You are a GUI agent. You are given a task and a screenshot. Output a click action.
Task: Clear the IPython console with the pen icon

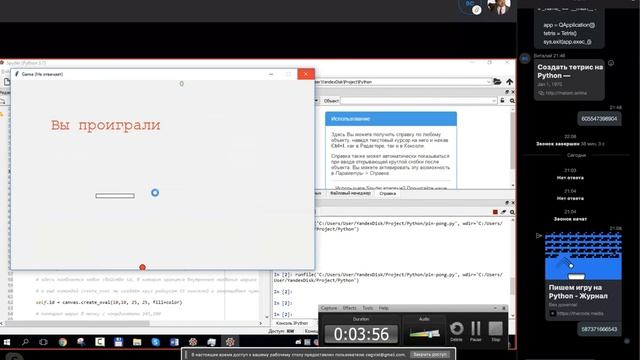(504, 212)
